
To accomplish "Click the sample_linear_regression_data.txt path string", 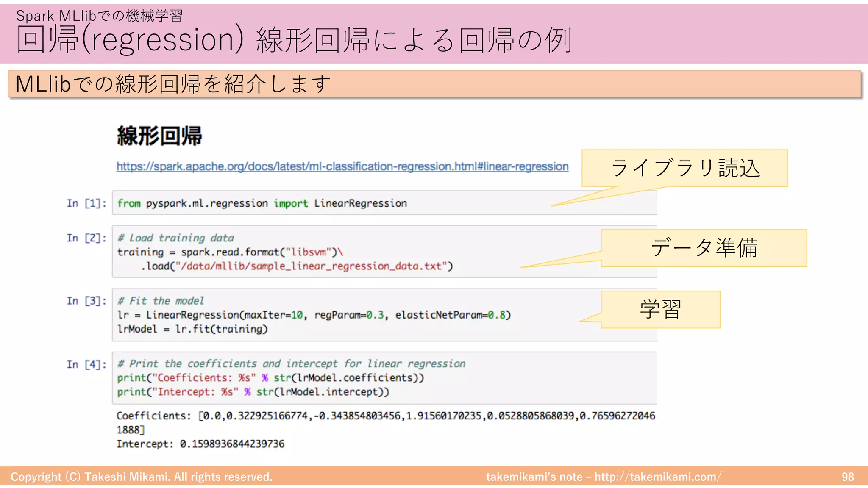I will point(312,266).
